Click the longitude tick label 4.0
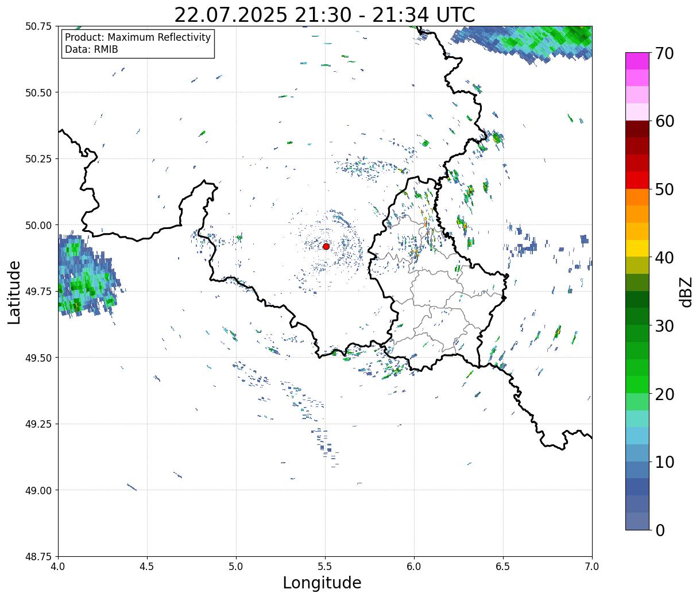Image resolution: width=700 pixels, height=597 pixels. click(x=58, y=567)
